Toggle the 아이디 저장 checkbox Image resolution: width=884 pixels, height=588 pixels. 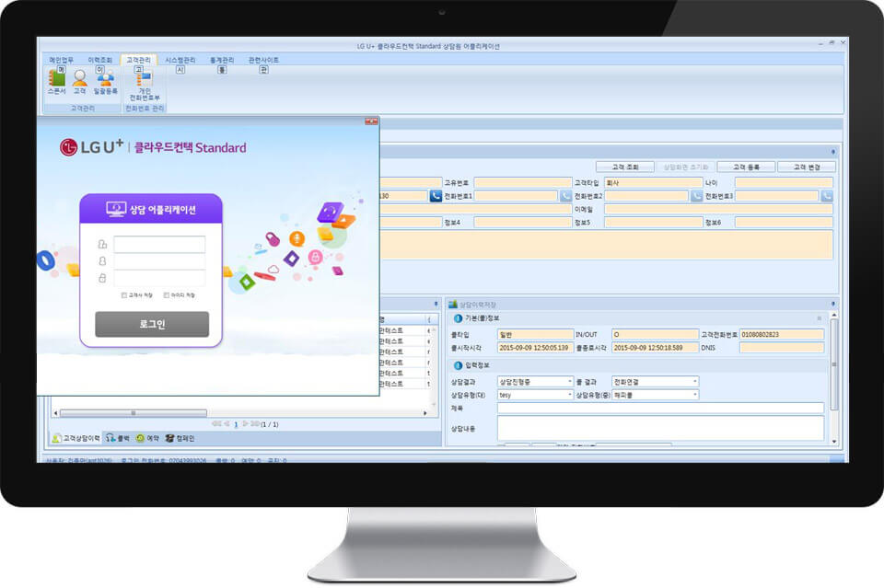click(x=167, y=295)
